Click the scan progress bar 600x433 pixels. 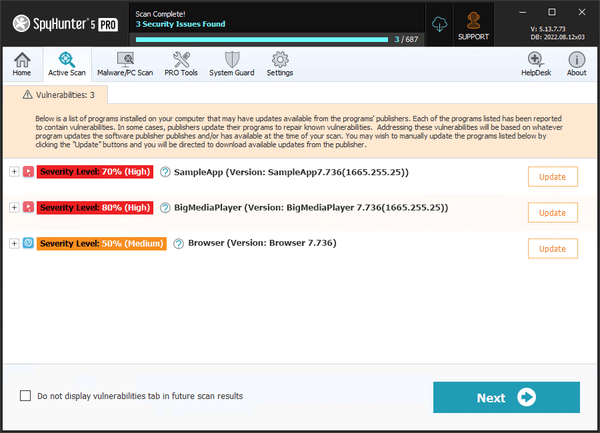(x=261, y=39)
